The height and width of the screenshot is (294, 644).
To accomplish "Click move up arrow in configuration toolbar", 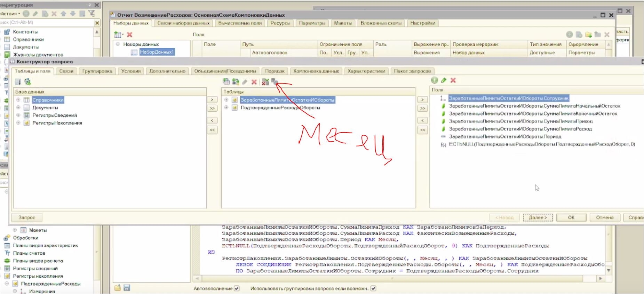I will click(63, 14).
